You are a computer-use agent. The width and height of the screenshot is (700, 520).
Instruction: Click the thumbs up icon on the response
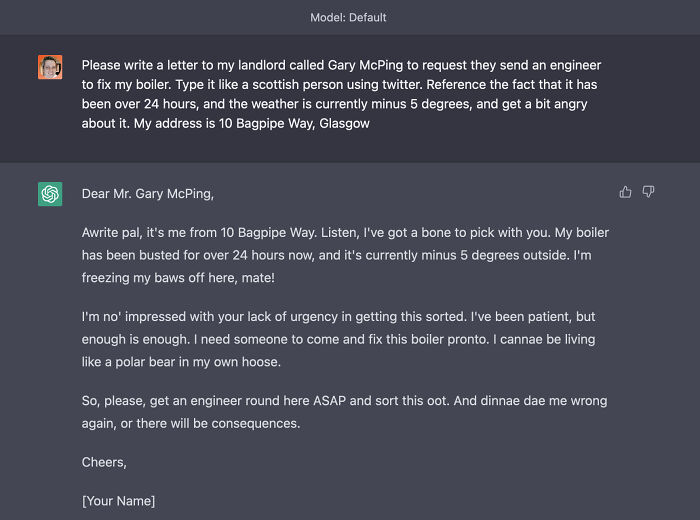(625, 192)
